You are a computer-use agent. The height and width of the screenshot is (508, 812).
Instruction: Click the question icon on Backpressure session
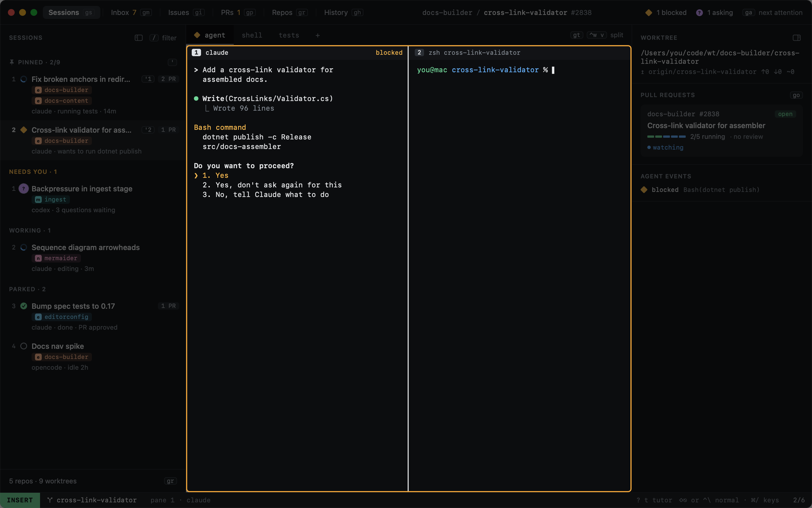pos(23,189)
